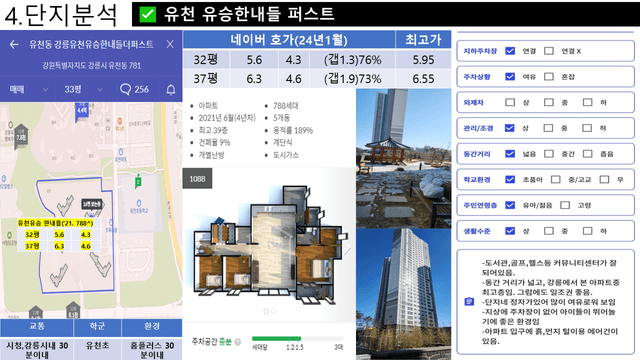640x360 pixels.
Task: Click the 4.단지분석 slide heading
Action: click(x=61, y=15)
